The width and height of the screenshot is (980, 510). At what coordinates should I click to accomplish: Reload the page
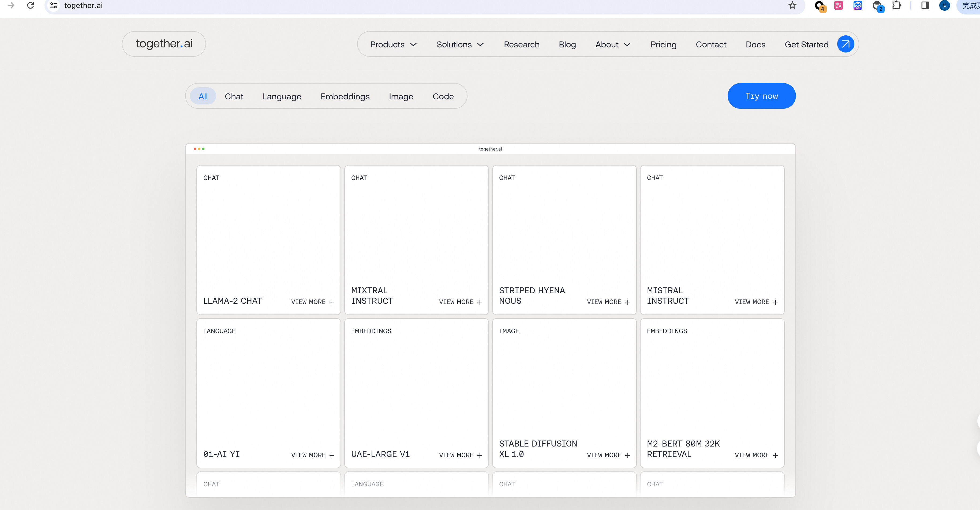[x=31, y=5]
